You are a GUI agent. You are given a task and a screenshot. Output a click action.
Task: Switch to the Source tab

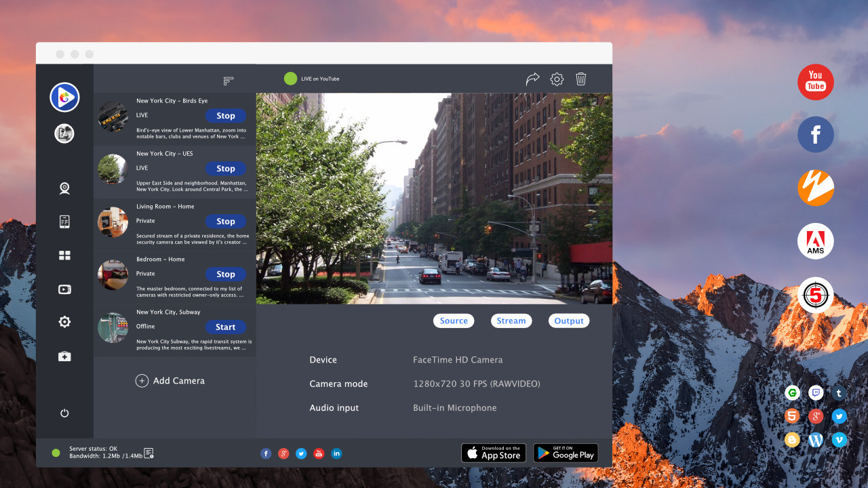(x=454, y=321)
